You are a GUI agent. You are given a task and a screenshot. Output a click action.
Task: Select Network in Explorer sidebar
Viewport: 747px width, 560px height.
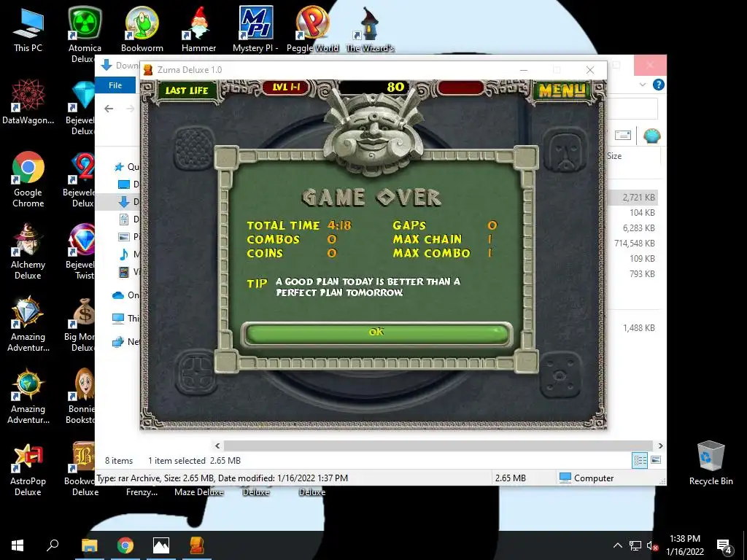pyautogui.click(x=125, y=341)
